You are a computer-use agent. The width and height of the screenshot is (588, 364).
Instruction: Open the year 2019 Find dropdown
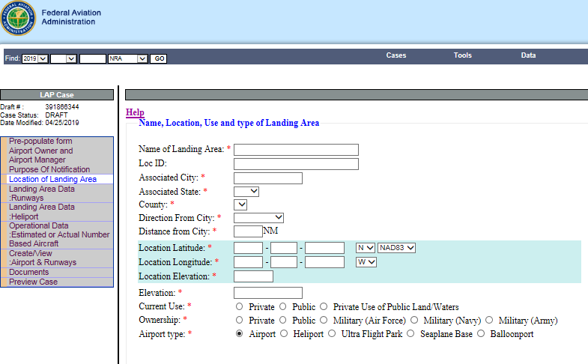tap(35, 58)
